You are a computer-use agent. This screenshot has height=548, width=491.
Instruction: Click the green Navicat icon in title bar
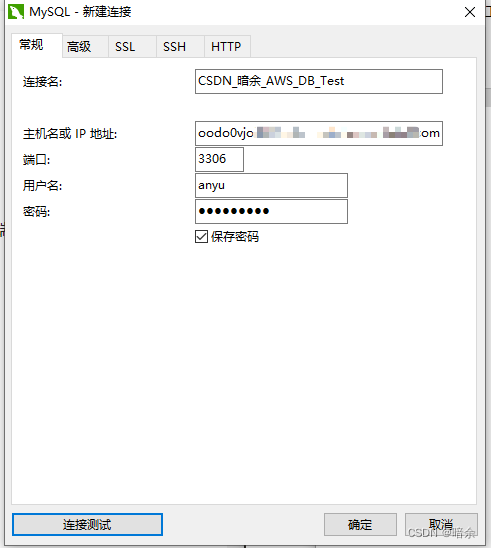[x=16, y=12]
